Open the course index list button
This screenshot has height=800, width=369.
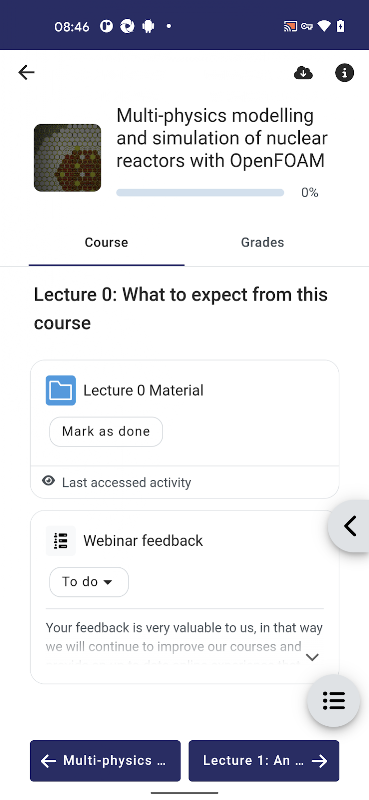coord(334,701)
